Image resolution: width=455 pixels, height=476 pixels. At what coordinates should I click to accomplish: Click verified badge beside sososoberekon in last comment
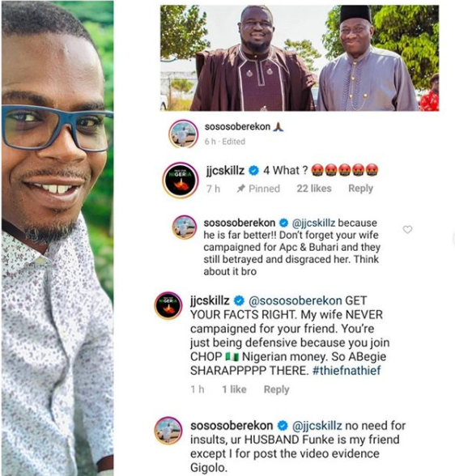pos(283,426)
